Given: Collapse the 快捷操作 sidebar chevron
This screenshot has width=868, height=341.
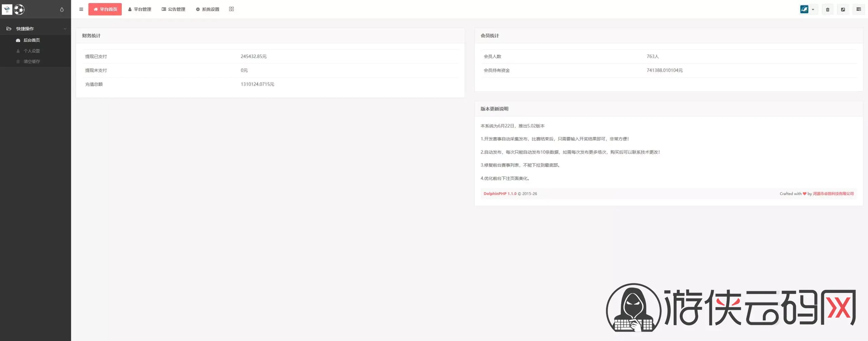Looking at the screenshot, I should click(65, 29).
